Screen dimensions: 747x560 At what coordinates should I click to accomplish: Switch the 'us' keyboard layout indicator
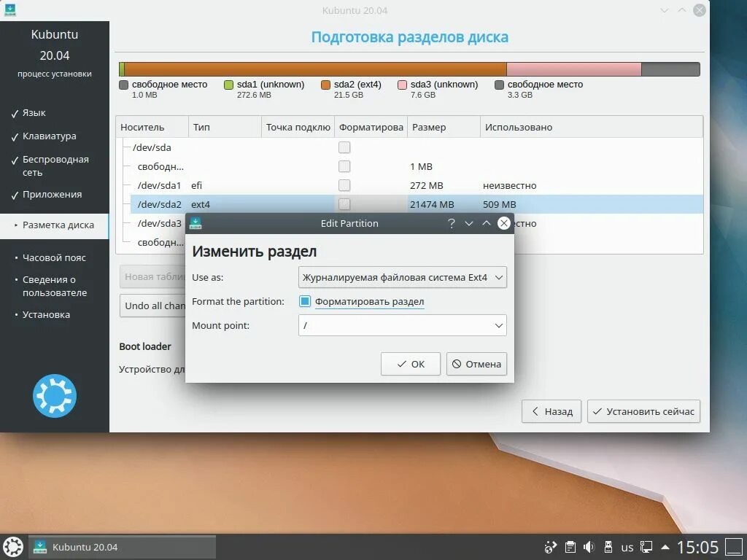pos(627,547)
